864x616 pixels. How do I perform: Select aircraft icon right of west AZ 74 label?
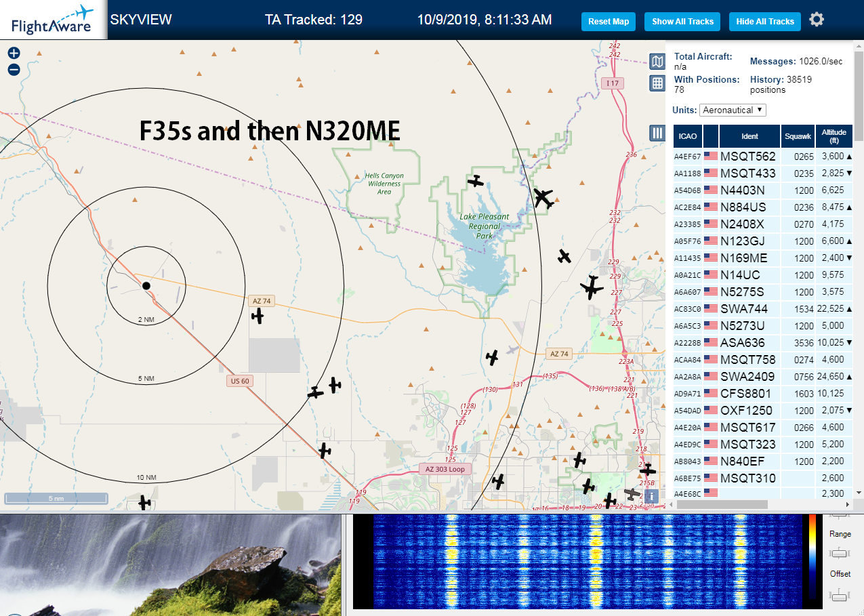tap(257, 316)
